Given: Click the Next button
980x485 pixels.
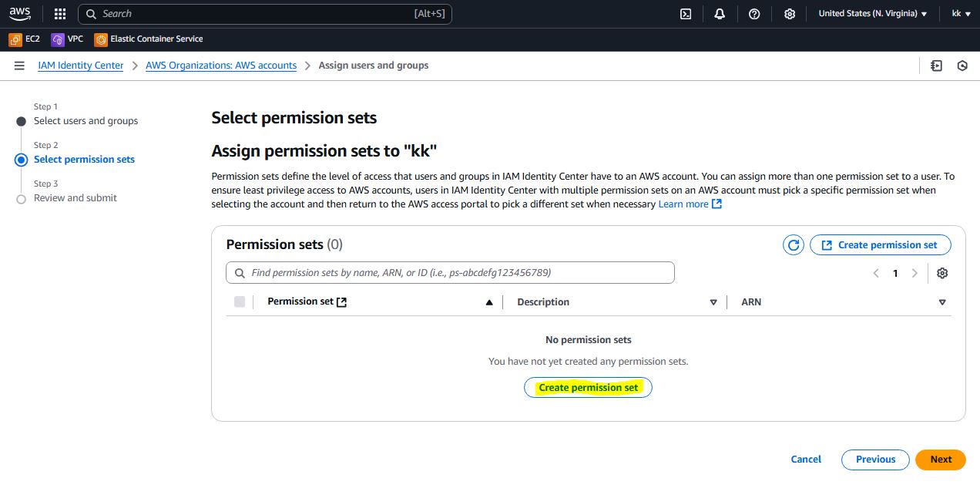Looking at the screenshot, I should click(x=940, y=460).
